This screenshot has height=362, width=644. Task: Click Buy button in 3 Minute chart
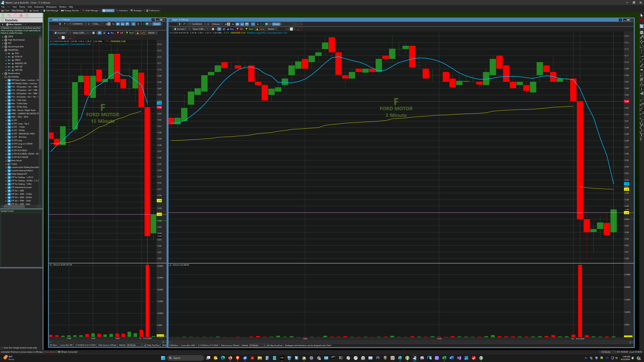(230, 29)
